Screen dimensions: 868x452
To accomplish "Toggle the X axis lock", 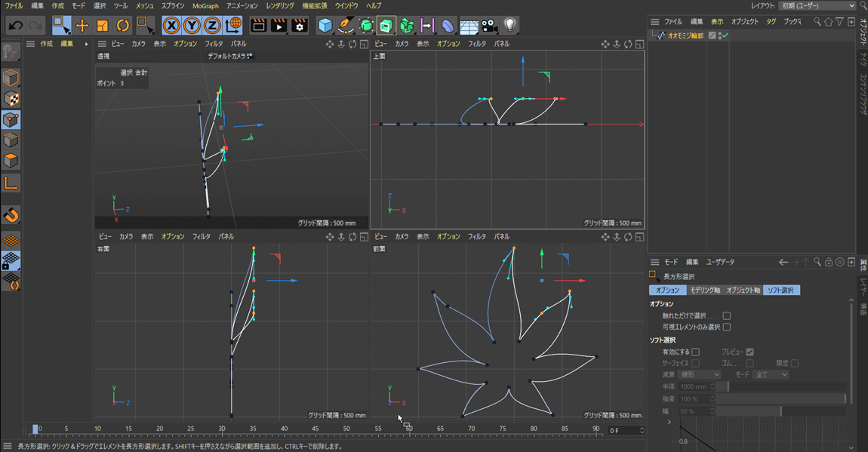I will pos(172,26).
